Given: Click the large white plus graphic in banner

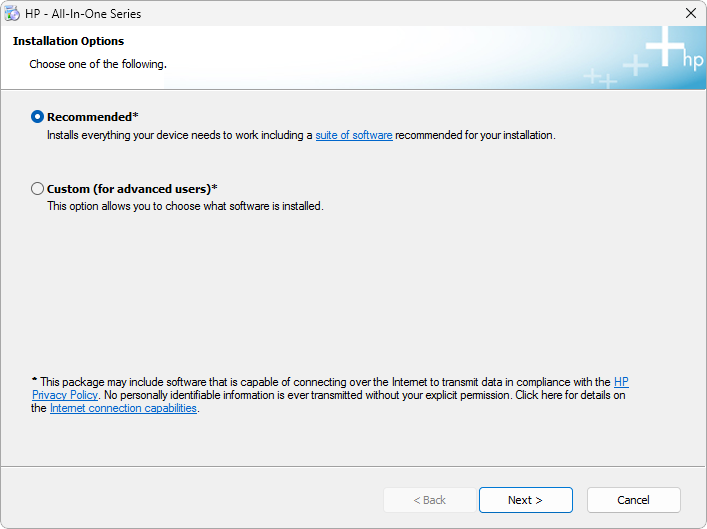Looking at the screenshot, I should [x=665, y=46].
